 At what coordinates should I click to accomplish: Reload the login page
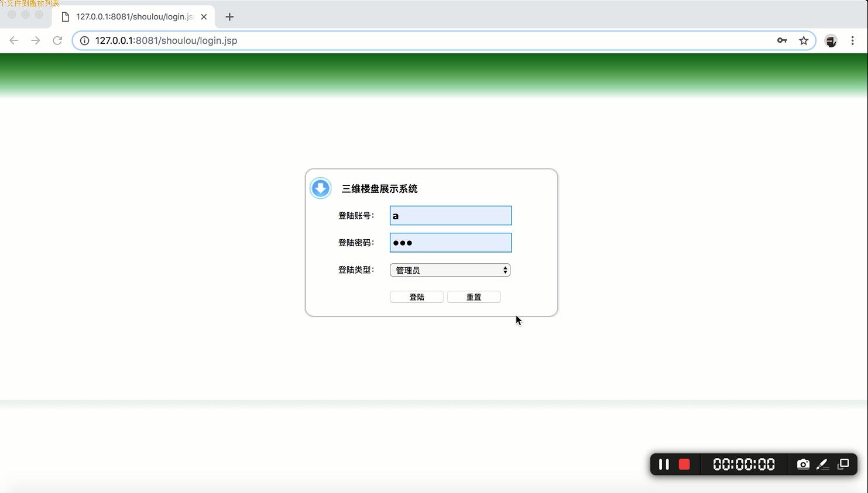57,40
